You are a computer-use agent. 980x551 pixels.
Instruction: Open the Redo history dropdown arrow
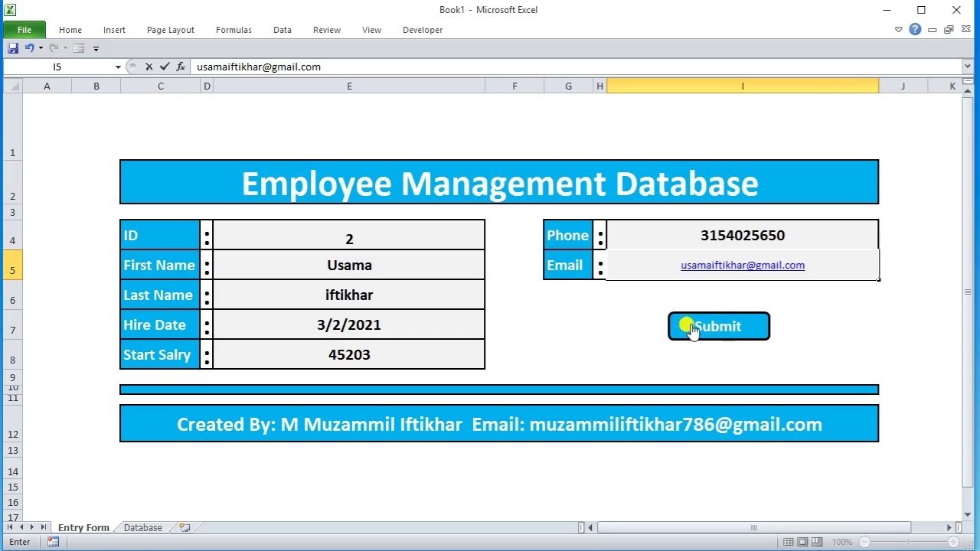point(65,48)
